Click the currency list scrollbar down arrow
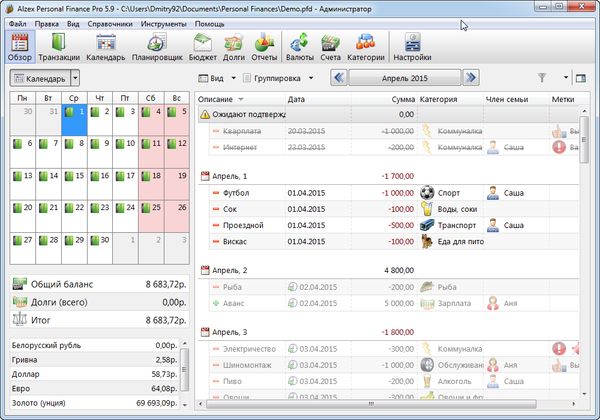This screenshot has height=420, width=600. pos(185,405)
